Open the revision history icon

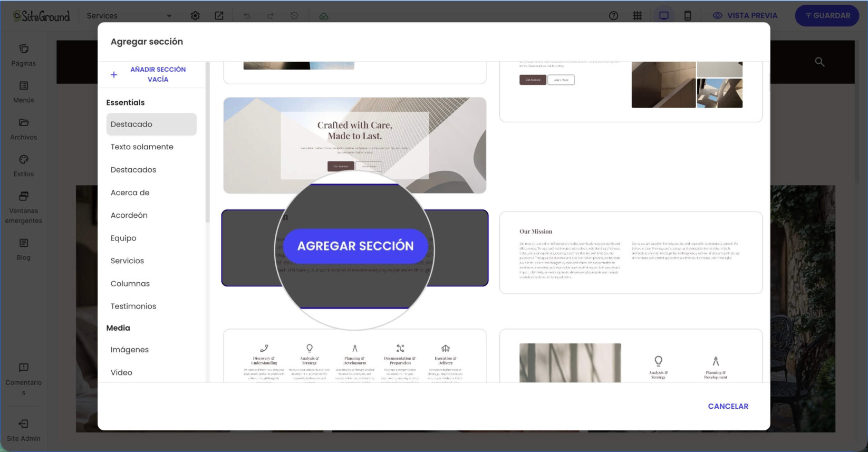(294, 16)
